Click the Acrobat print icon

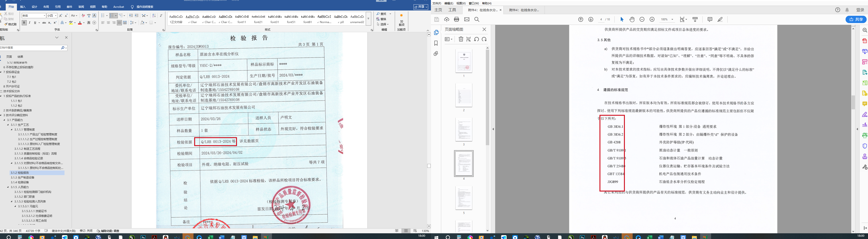pos(457,19)
